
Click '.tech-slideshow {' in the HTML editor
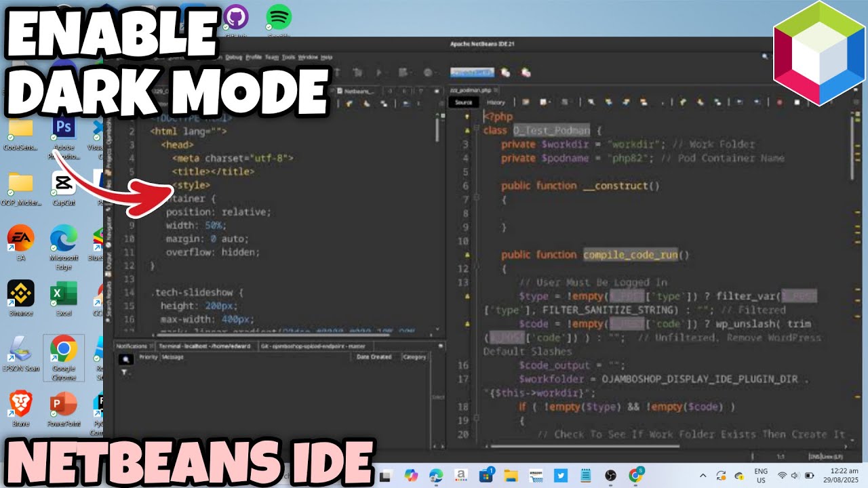(x=197, y=292)
